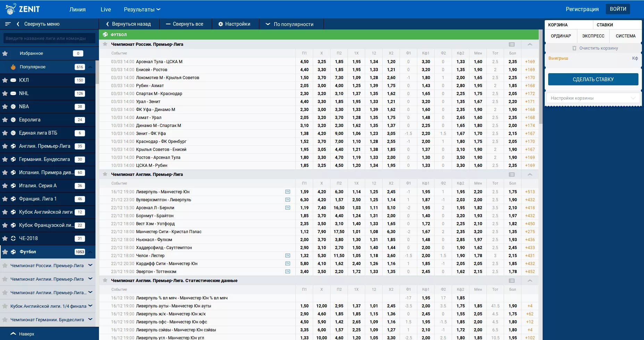
Task: Collapse the Популярное sidebar group
Action: pyautogui.click(x=90, y=67)
